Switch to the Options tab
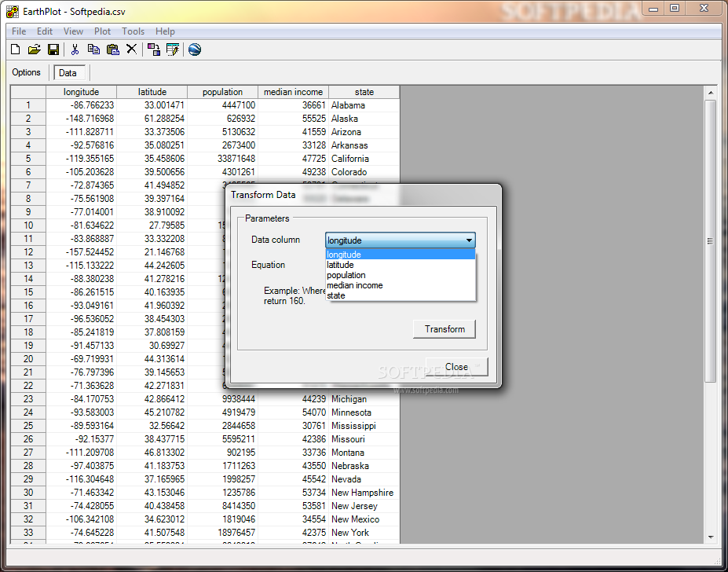The image size is (728, 572). click(x=27, y=72)
